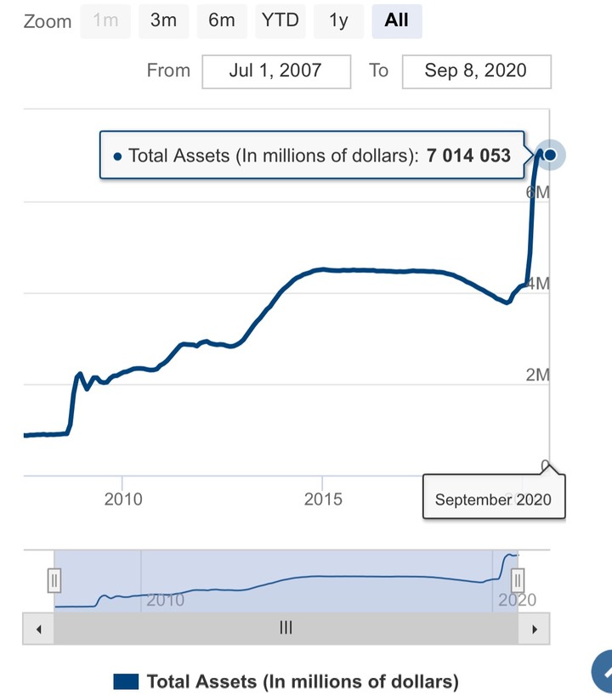Click the Total Assets legend color swatch
Viewport: 612px width, 700px height.
pyautogui.click(x=126, y=681)
